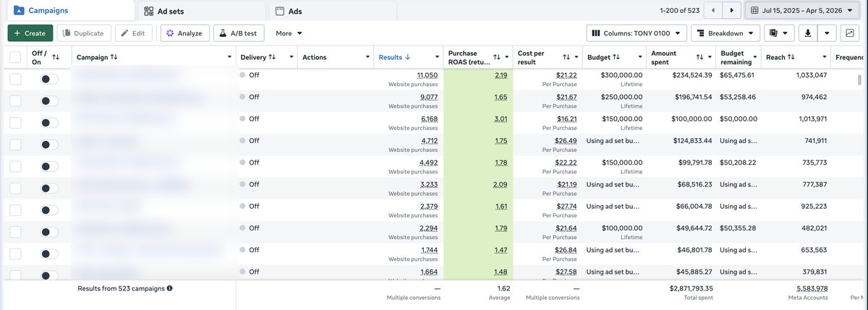Open the date range Jul 15, 2025 dropdown

click(803, 11)
